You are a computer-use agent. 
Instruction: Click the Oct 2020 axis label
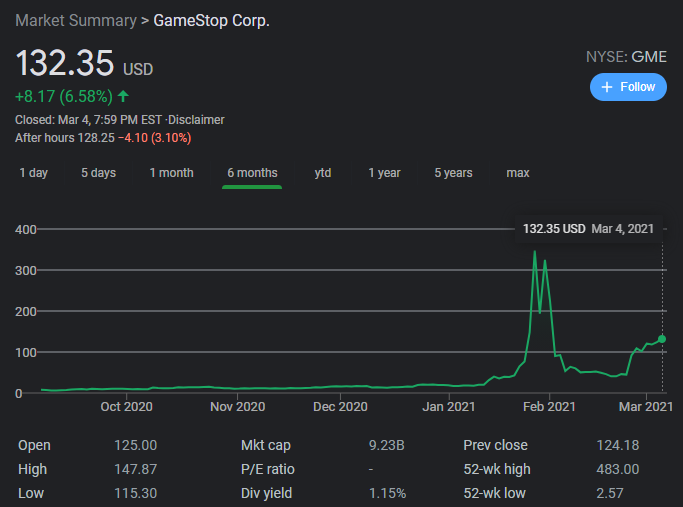126,406
